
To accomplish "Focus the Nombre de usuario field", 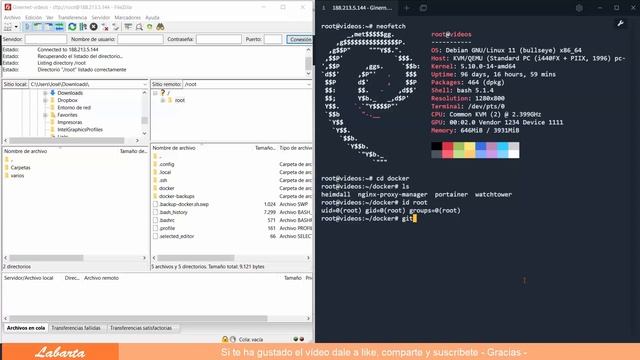I will coord(140,39).
